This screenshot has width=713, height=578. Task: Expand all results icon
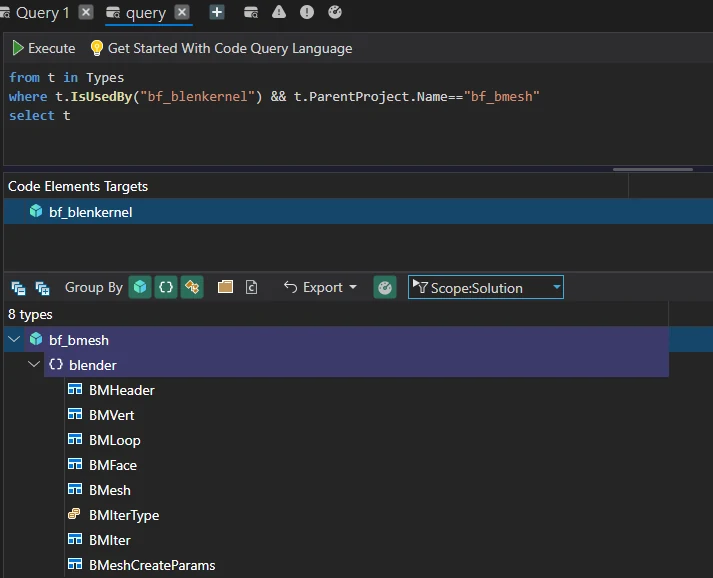(42, 288)
